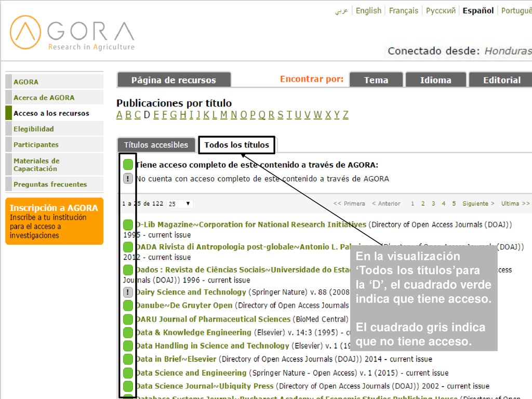Open Dairy Science and Technology link

pos(191,292)
